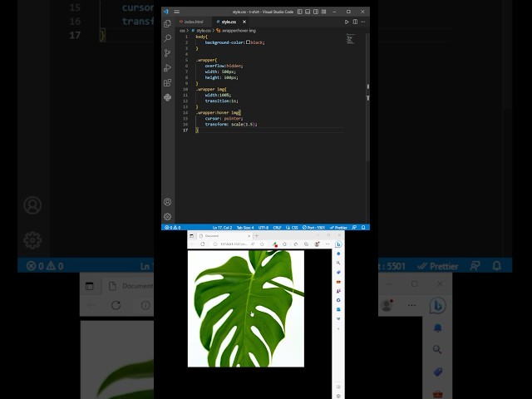Toggle the primary side bar layout icon

[299, 12]
